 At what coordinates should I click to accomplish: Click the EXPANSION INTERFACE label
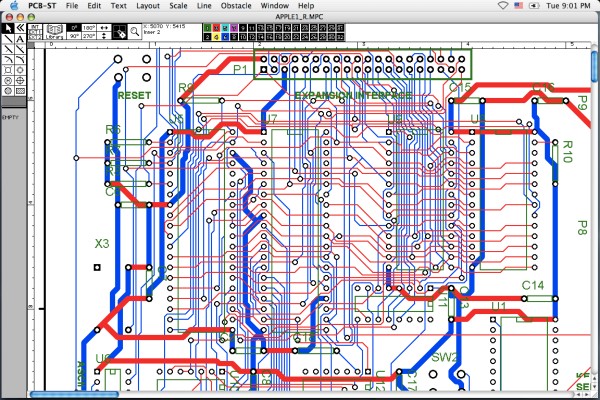pos(354,95)
